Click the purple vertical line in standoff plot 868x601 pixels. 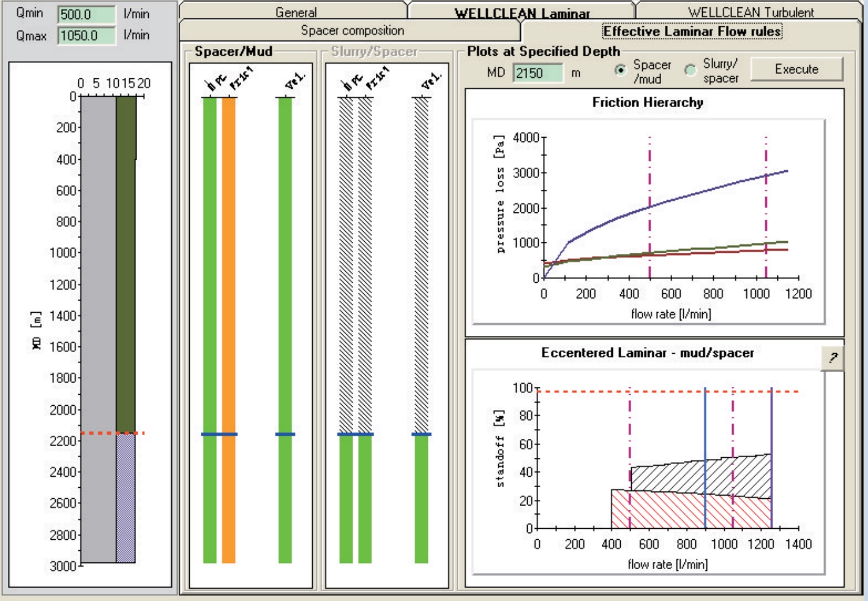[771, 458]
